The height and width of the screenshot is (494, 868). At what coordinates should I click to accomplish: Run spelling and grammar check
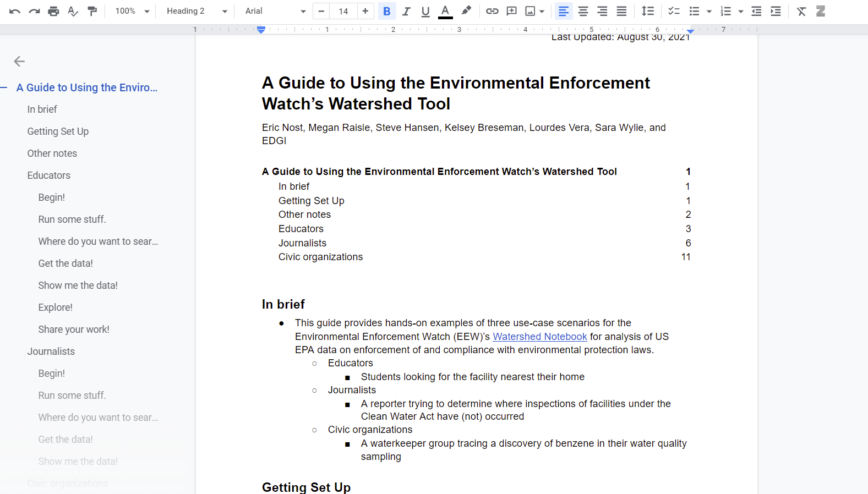(73, 11)
